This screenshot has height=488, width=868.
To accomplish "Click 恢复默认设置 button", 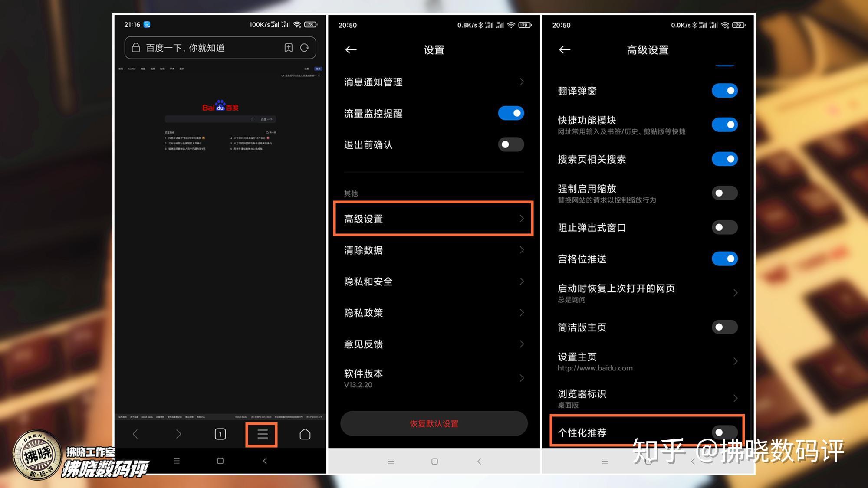I will (x=434, y=424).
